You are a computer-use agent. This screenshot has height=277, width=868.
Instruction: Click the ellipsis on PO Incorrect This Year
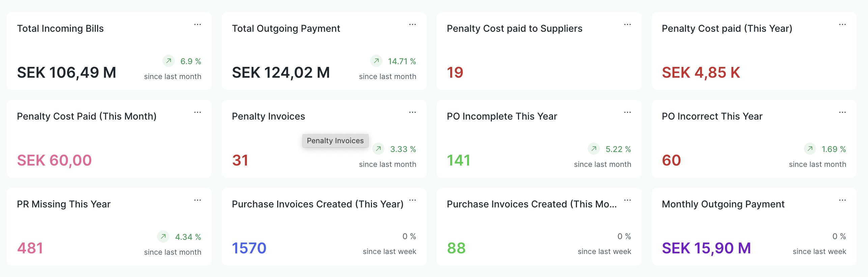point(842,112)
